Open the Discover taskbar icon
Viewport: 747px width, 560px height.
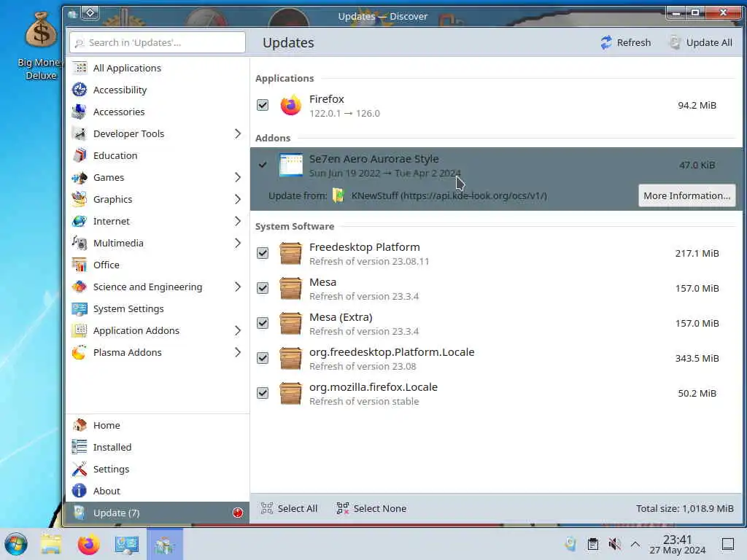coord(164,544)
